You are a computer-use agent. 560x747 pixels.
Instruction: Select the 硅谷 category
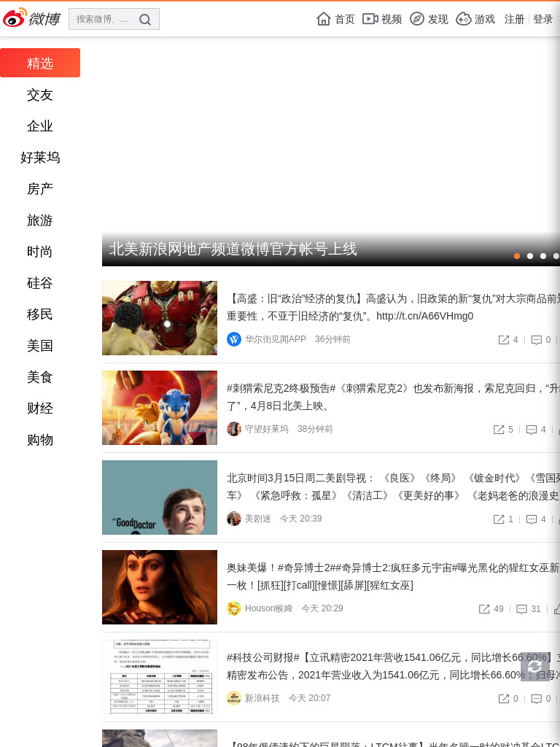pyautogui.click(x=40, y=283)
